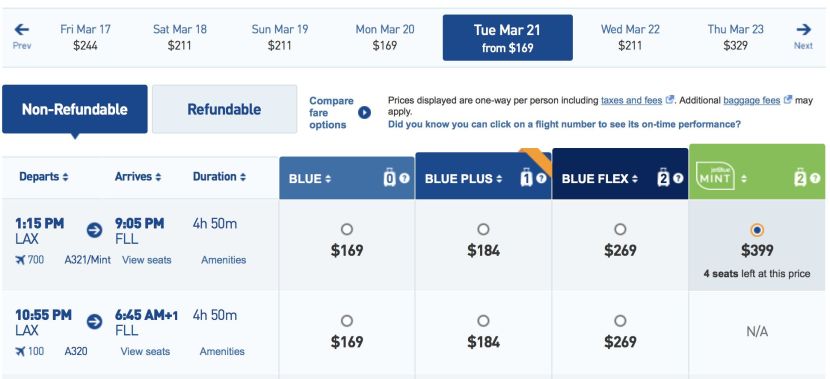Click the green Mint fare column header
The height and width of the screenshot is (379, 830).
[757, 172]
